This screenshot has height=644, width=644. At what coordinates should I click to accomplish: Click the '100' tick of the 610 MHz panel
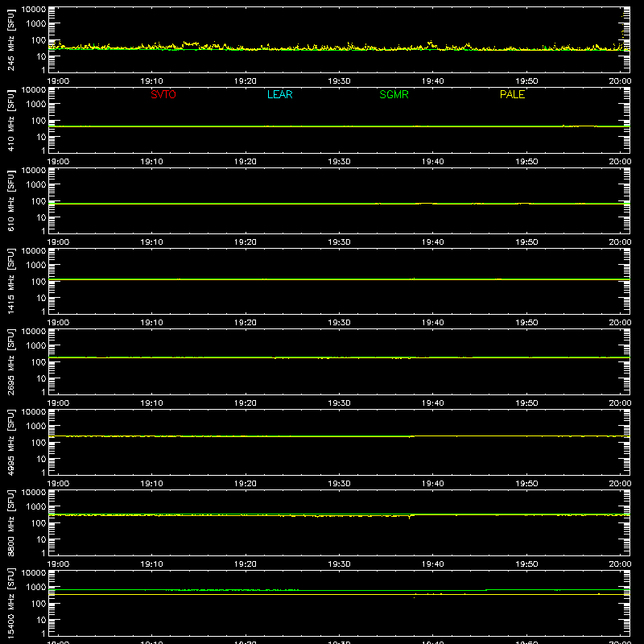(x=39, y=201)
